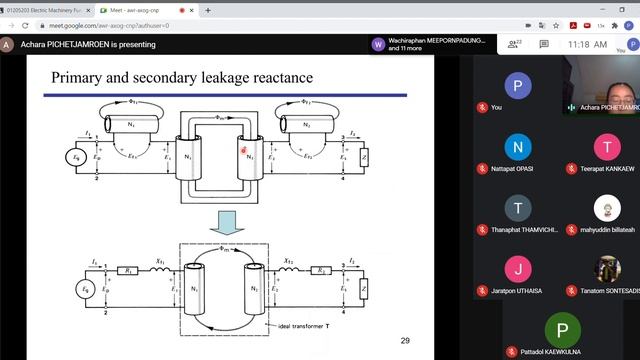Open a new browser tab
Image resolution: width=640 pixels, height=360 pixels.
click(208, 10)
